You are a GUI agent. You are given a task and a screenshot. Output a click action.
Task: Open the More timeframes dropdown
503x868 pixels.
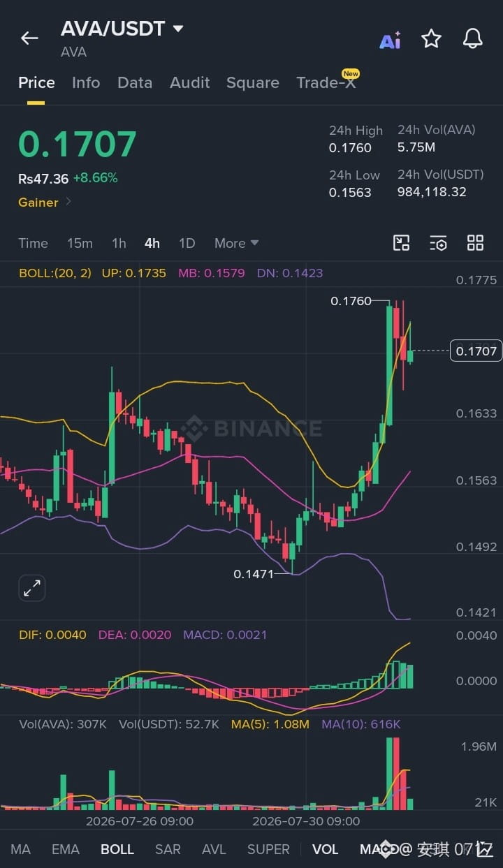pyautogui.click(x=237, y=243)
